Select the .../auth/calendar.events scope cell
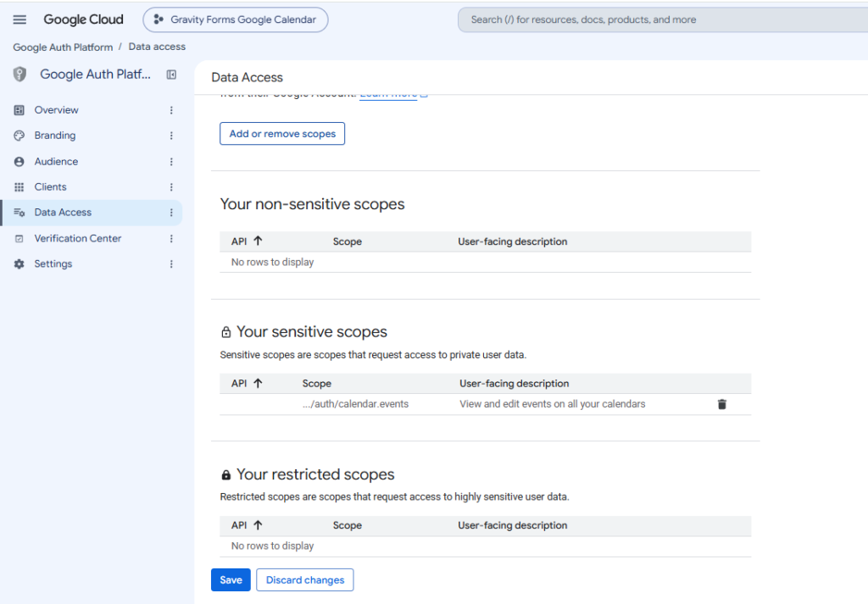Image resolution: width=868 pixels, height=604 pixels. [355, 404]
